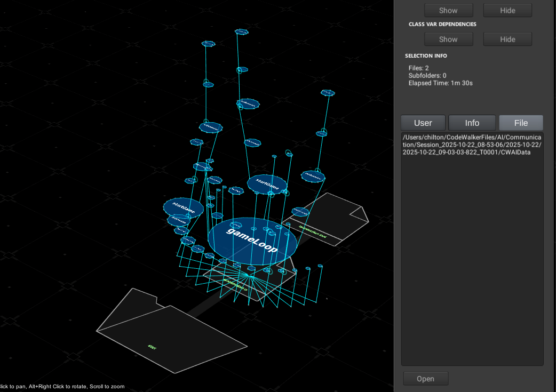Select the folder outline right of gameLoop
The height and width of the screenshot is (392, 556).
click(x=335, y=216)
